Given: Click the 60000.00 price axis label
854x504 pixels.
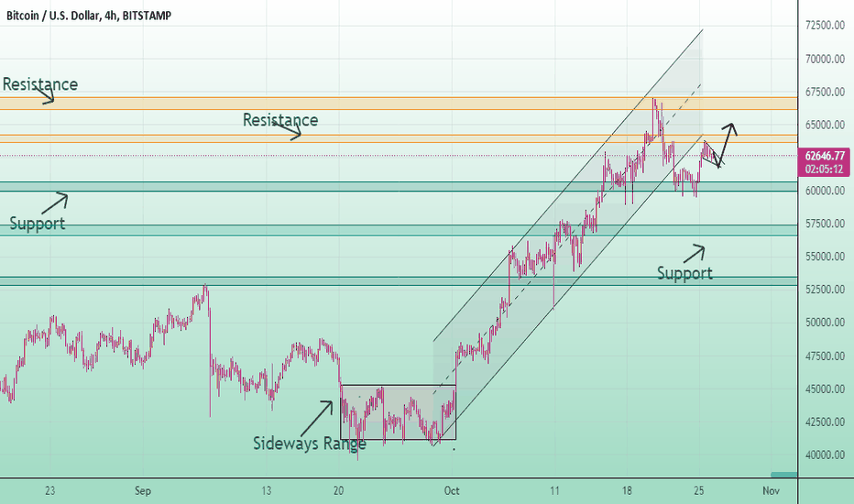Looking at the screenshot, I should [825, 191].
